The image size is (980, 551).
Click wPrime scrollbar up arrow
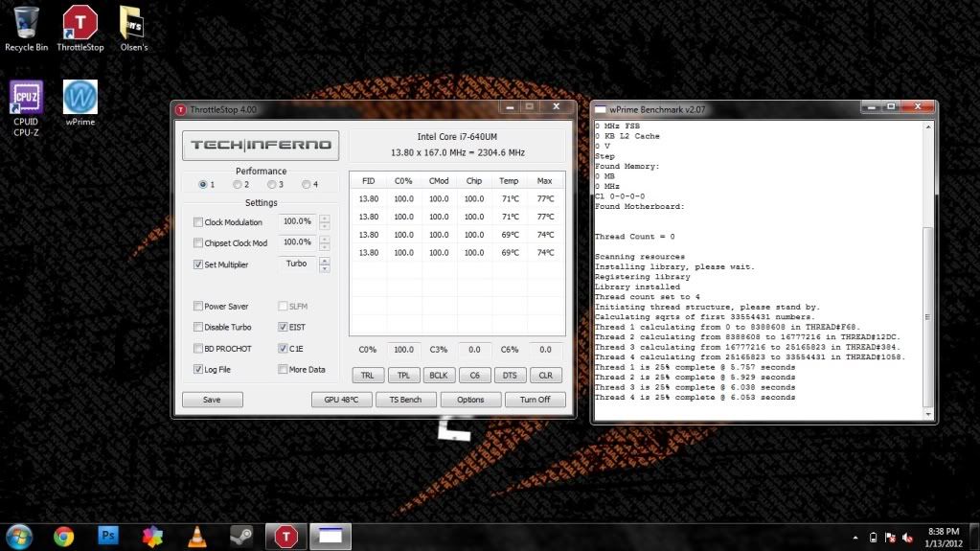pos(928,126)
